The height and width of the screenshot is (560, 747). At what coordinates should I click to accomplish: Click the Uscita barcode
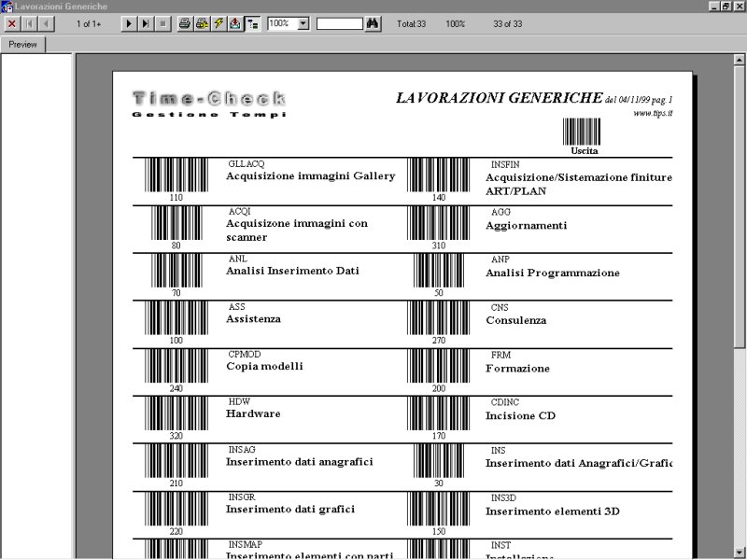(582, 132)
